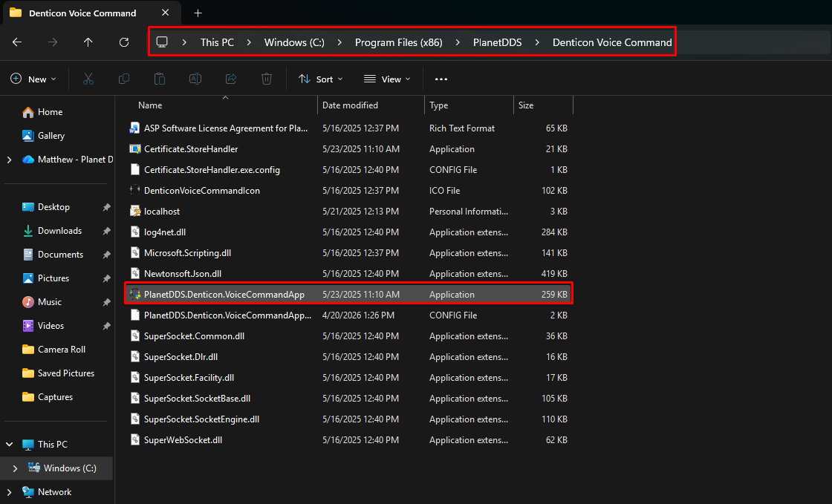Click the Delete trash icon
This screenshot has width=832, height=504.
(267, 79)
